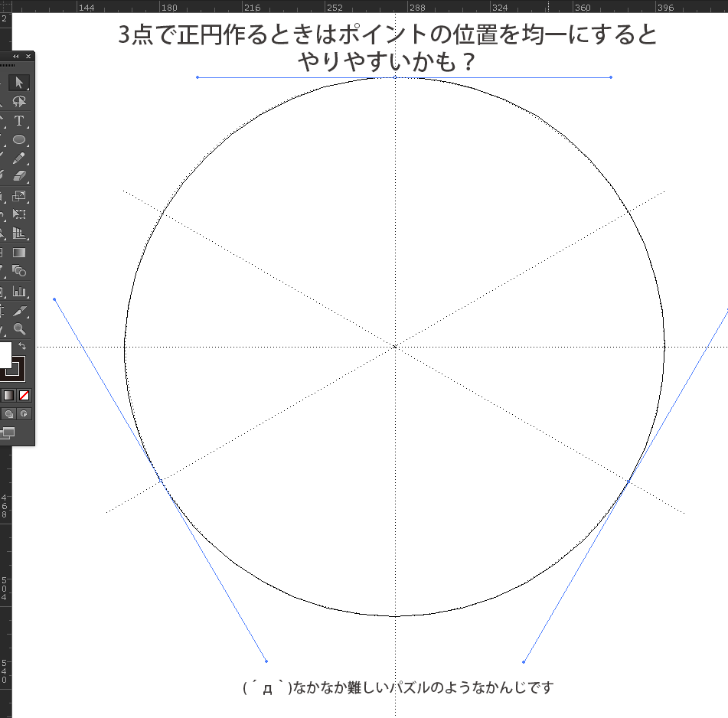
Task: Select the Pencil tool
Action: point(19,158)
